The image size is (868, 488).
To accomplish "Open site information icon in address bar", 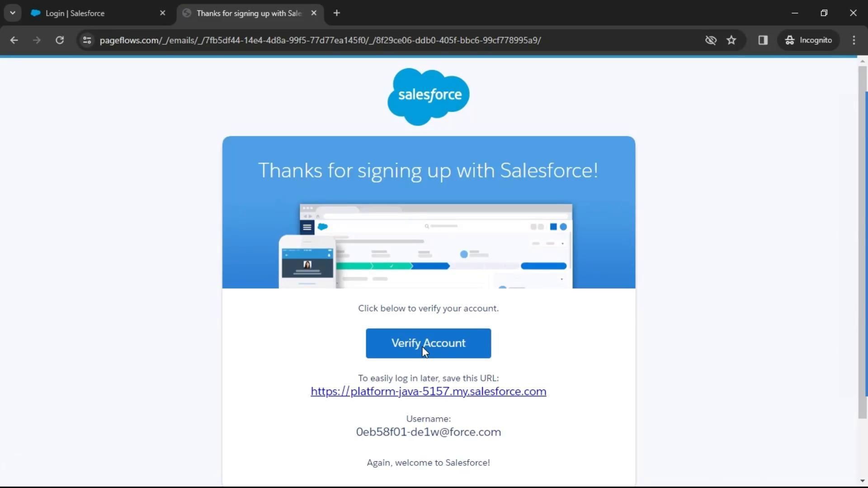I will 87,40.
